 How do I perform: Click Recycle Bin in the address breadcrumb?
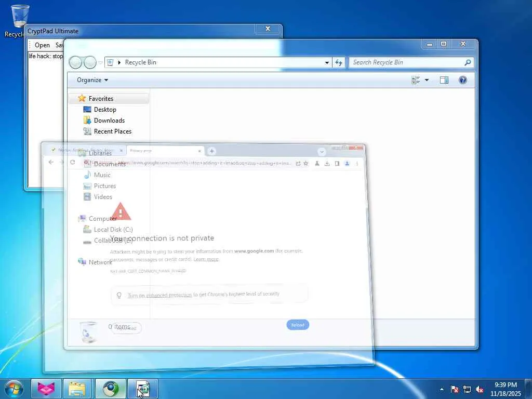(x=140, y=62)
